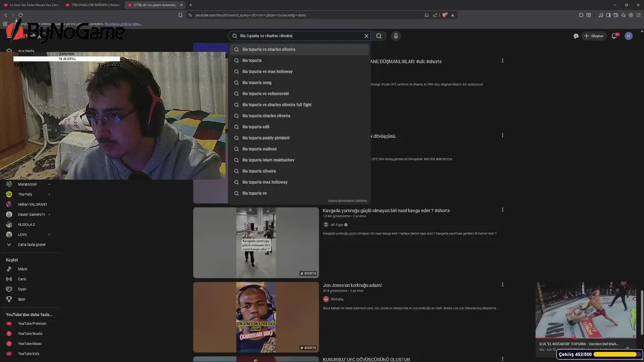Start voice search with the microphone
This screenshot has height=362, width=644.
395,36
